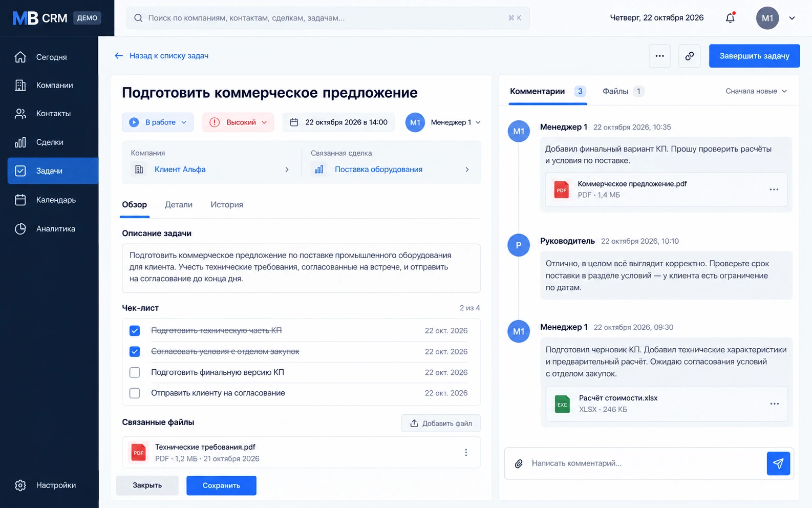Image resolution: width=812 pixels, height=508 pixels.
Task: Click PDF icon of Технические требования.pdf
Action: tap(139, 453)
